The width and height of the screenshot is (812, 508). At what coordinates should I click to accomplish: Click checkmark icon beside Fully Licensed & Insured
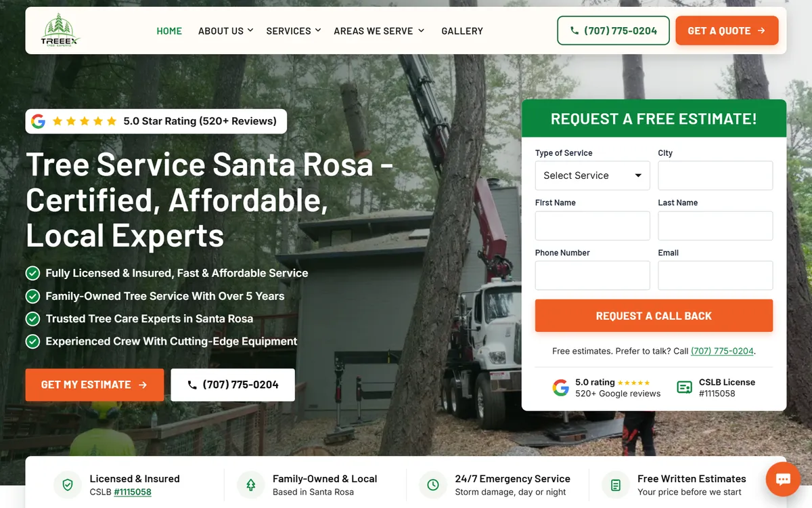tap(32, 273)
